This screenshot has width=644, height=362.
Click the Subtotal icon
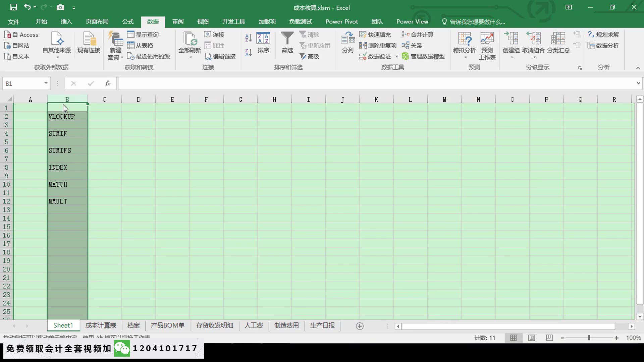tap(558, 39)
